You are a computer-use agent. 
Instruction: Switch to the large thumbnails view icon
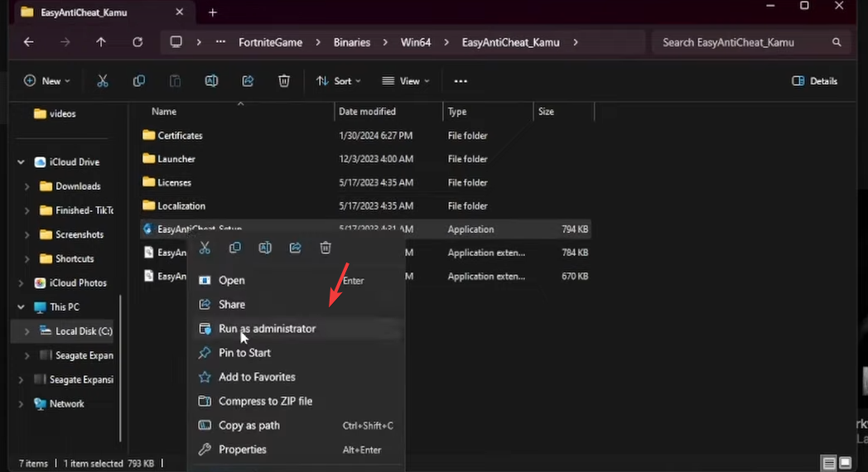(x=845, y=463)
